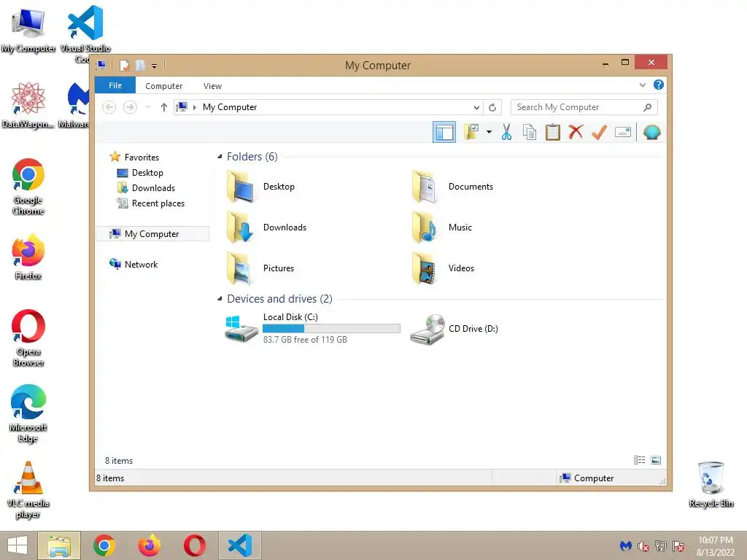
Task: Select Recent places under Favorites
Action: click(x=158, y=203)
